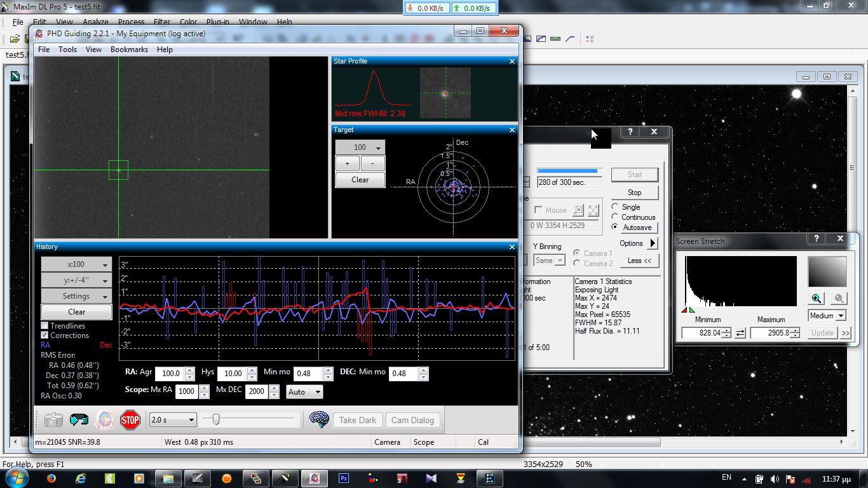Open the Target 100 zoom dropdown
Screen dimensions: 868x488
360,147
